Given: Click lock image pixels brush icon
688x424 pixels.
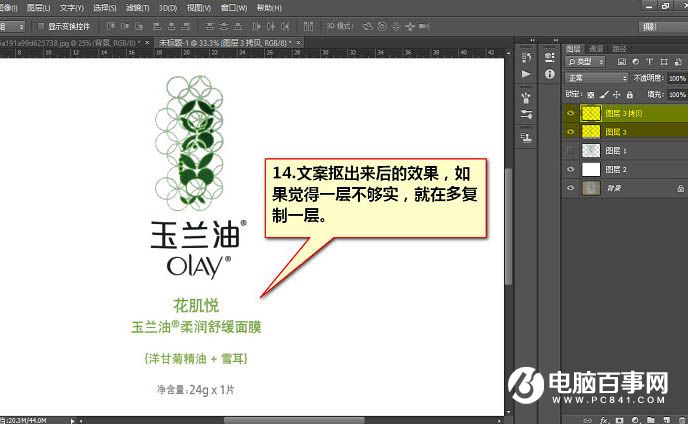Looking at the screenshot, I should (x=604, y=94).
